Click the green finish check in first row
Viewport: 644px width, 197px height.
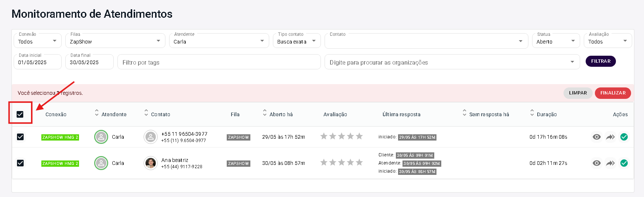click(624, 137)
